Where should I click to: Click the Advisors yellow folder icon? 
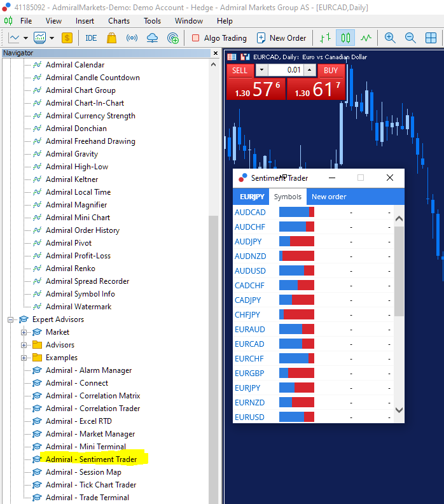[x=38, y=345]
